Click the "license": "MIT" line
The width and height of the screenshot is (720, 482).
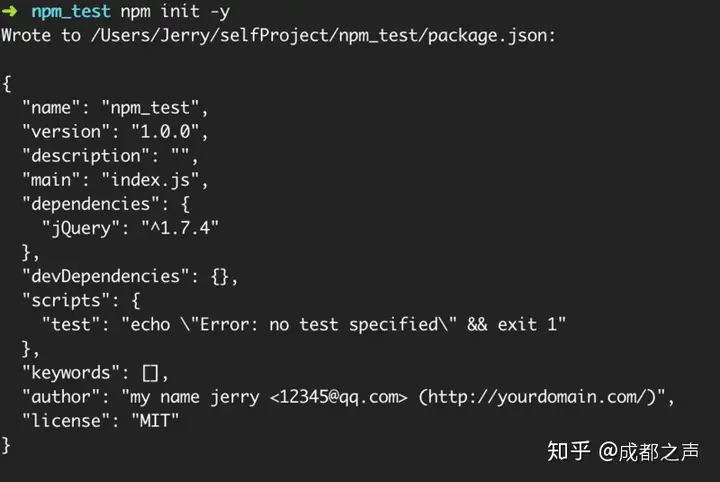tap(101, 421)
